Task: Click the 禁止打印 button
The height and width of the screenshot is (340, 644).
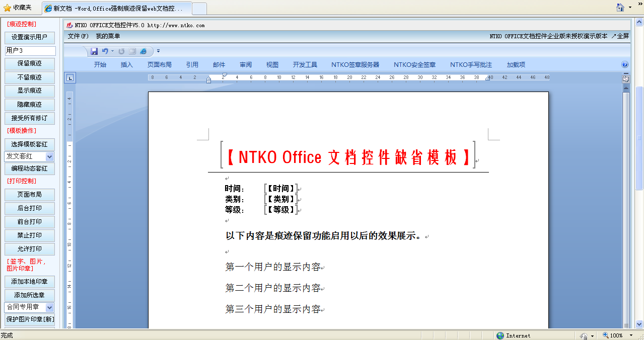Action: tap(30, 235)
